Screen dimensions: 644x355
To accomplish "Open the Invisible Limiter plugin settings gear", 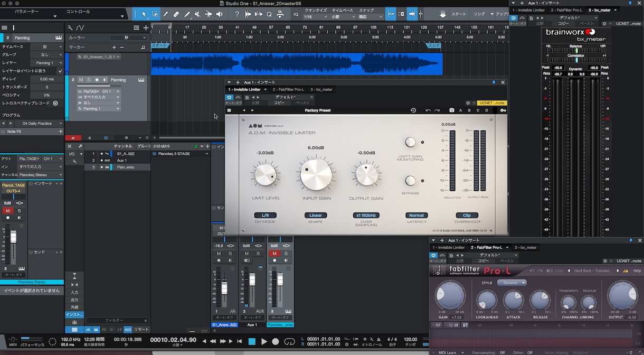I will tap(468, 103).
